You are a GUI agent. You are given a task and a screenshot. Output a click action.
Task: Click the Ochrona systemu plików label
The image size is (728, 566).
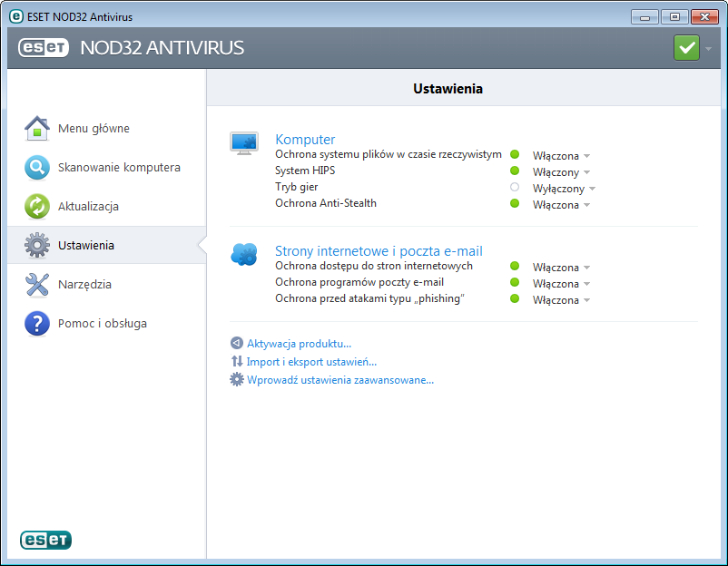pyautogui.click(x=389, y=154)
